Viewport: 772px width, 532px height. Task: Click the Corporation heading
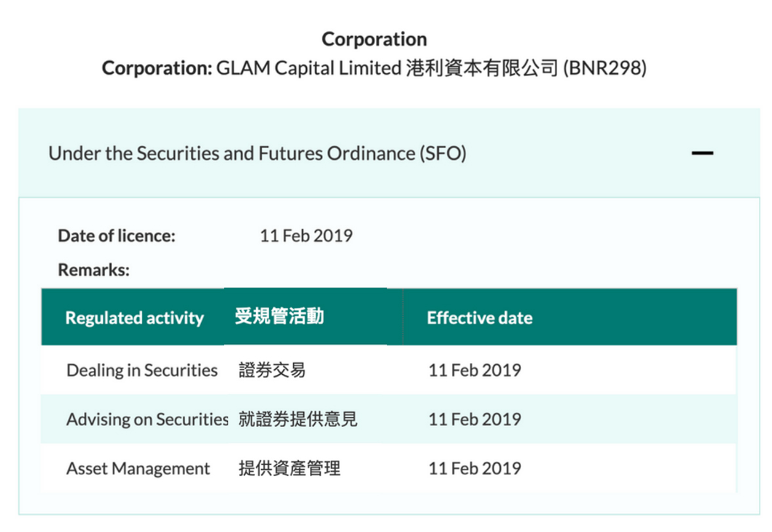click(x=374, y=39)
